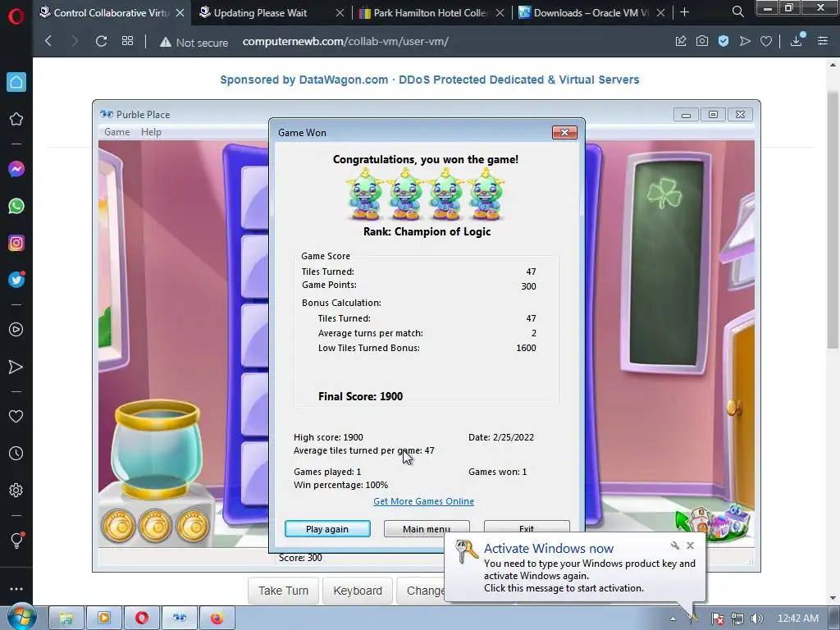Image resolution: width=840 pixels, height=630 pixels.
Task: Click the send-to-flow arrow in the address bar
Action: tap(745, 41)
